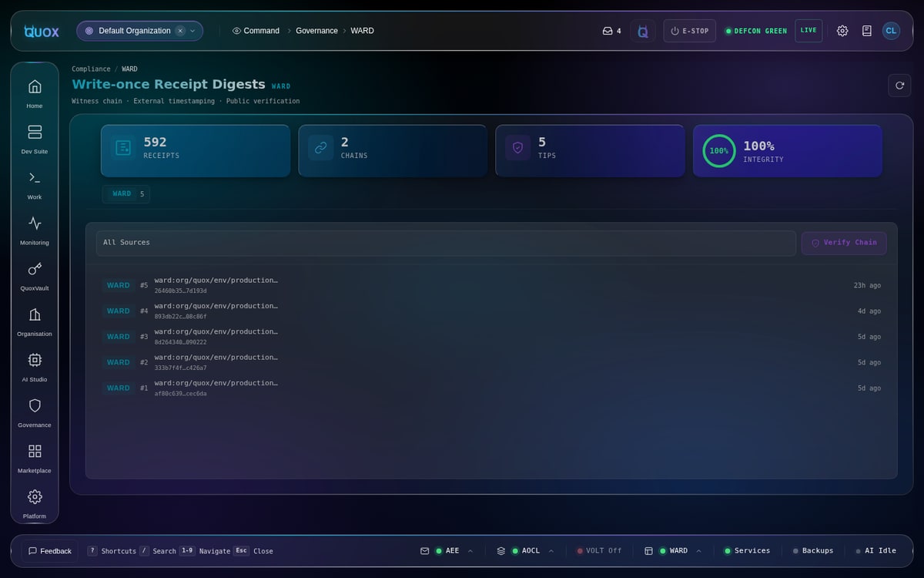
Task: Expand the Default Organization dropdown
Action: click(x=192, y=31)
